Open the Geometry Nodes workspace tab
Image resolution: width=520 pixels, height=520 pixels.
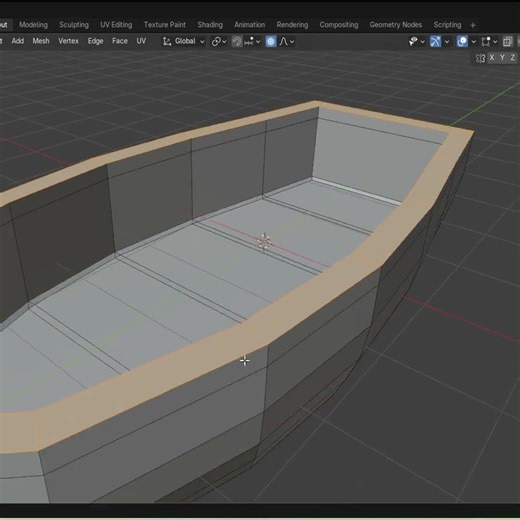point(396,25)
